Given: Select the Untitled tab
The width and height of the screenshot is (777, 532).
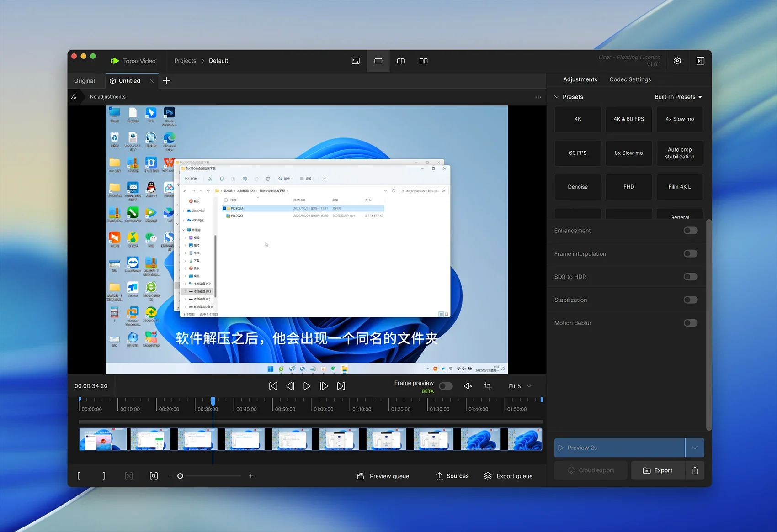Looking at the screenshot, I should coord(129,81).
